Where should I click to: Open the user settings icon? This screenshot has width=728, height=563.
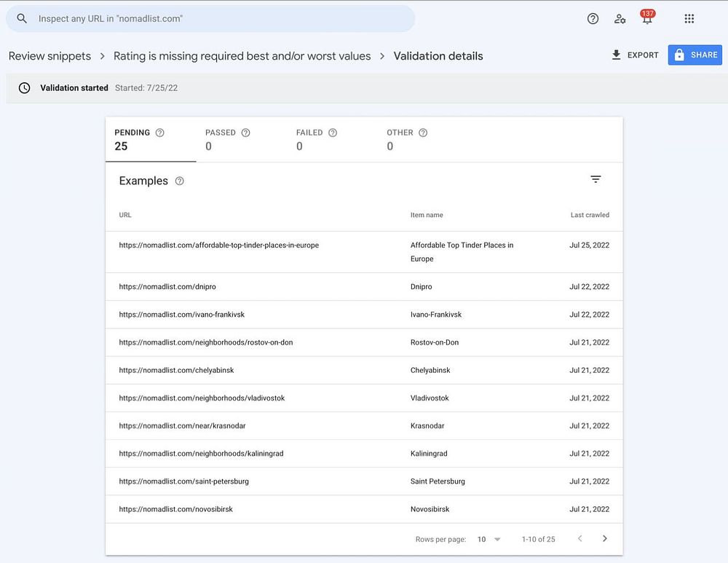620,19
